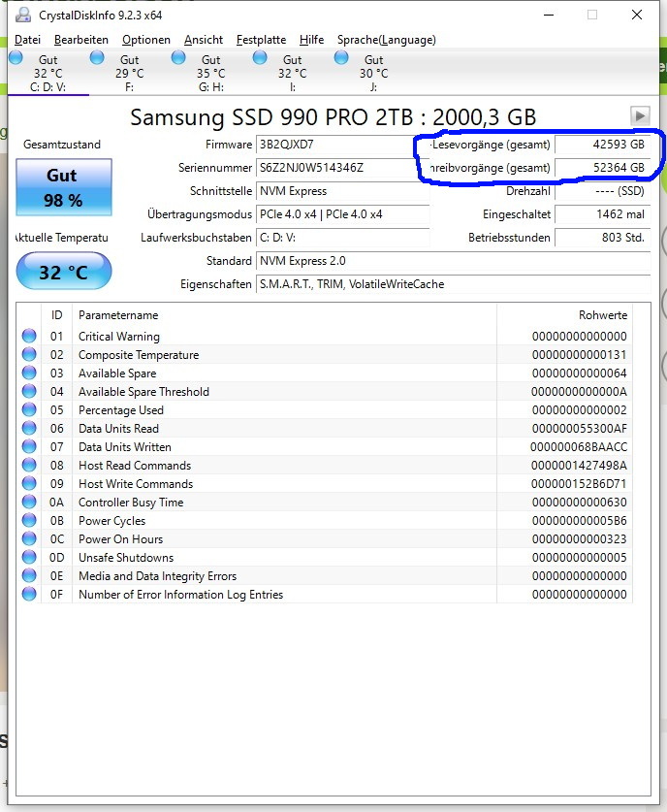Open the Bearbeiten menu
667x812 pixels.
pos(81,40)
